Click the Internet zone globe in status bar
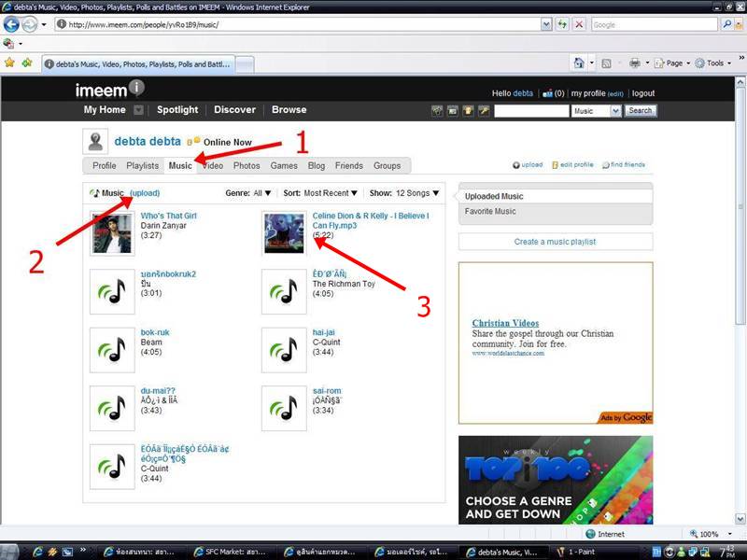Screen dimensions: 747x560 pos(590,534)
